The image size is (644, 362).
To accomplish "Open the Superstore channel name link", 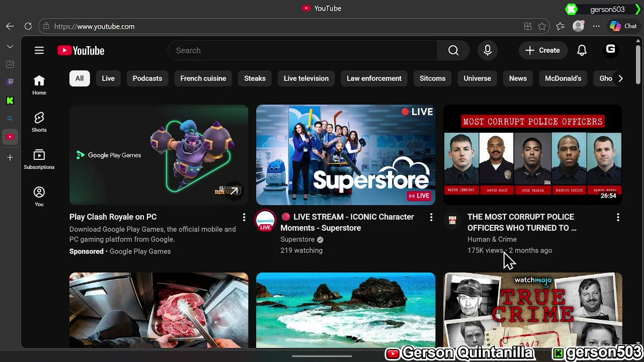I will click(x=297, y=239).
